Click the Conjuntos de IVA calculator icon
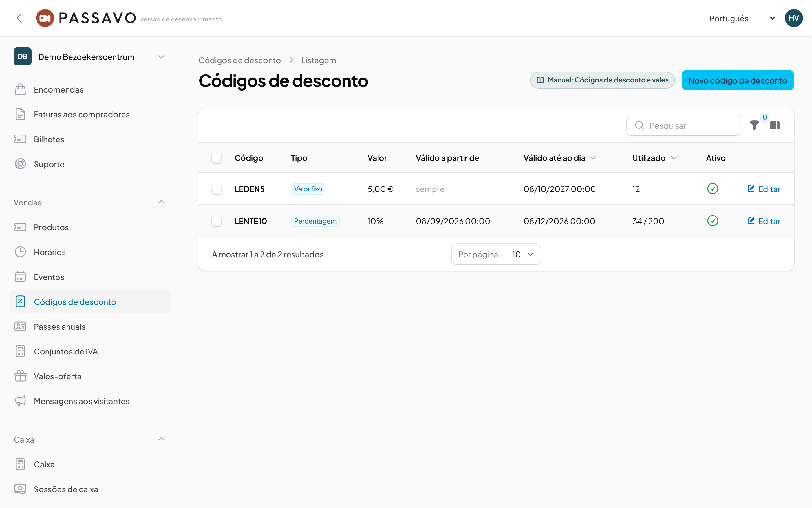This screenshot has height=508, width=812. [x=20, y=351]
